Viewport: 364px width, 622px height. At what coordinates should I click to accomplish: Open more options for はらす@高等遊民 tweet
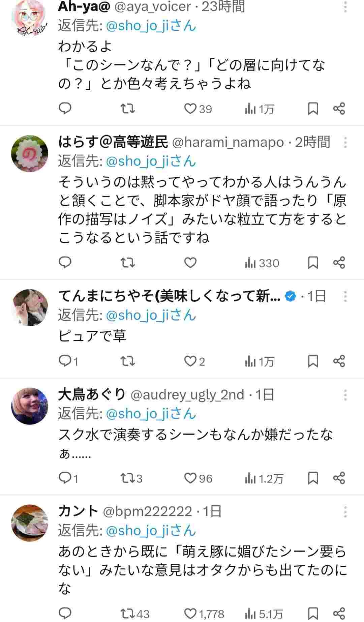pos(345,143)
